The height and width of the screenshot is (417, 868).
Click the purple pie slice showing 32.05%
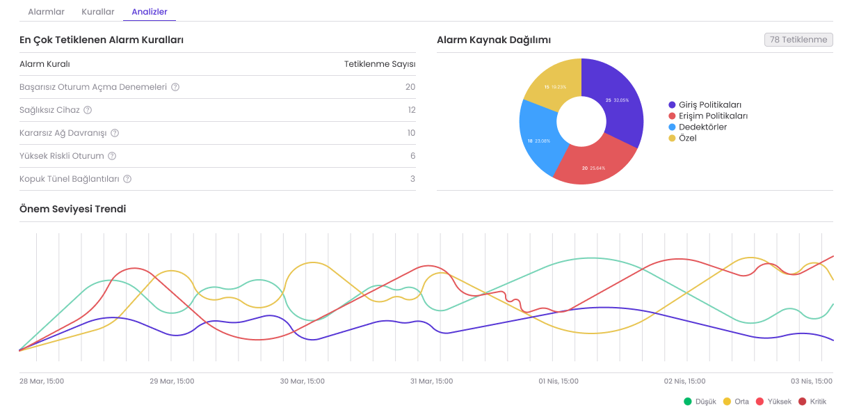pos(616,101)
